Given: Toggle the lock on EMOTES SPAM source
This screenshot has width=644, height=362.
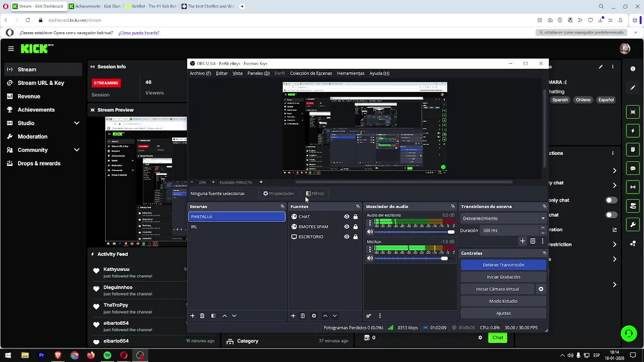Looking at the screenshot, I should click(356, 227).
